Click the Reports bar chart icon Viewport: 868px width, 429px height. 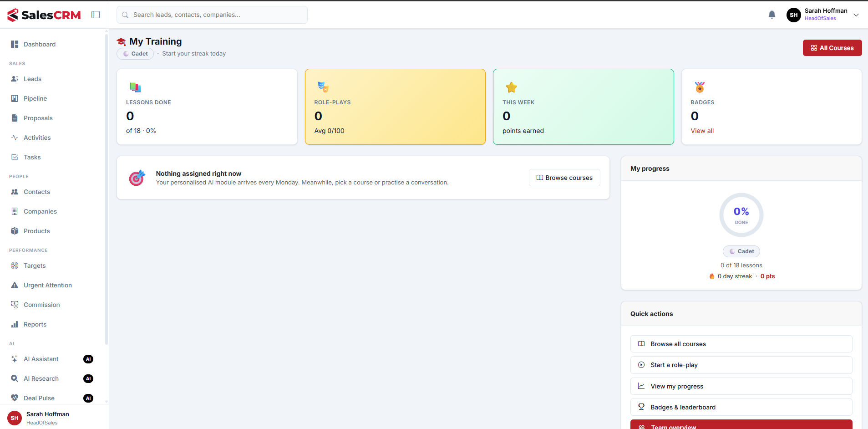(x=15, y=324)
